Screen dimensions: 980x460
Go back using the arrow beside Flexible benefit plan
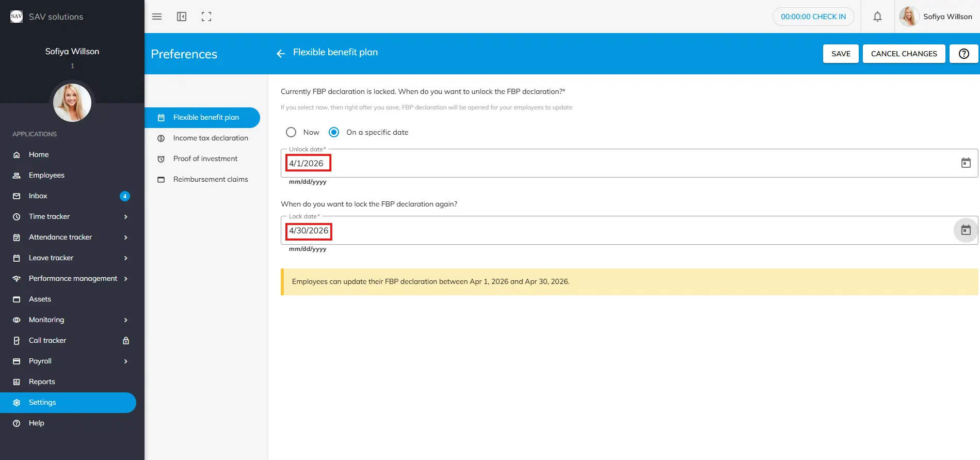(281, 53)
